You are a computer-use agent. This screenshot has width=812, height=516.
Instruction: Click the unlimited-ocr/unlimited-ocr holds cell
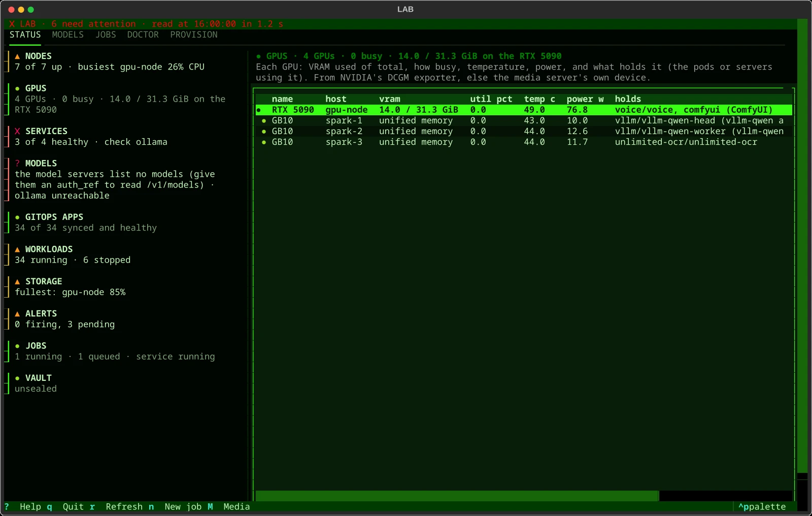click(x=686, y=142)
